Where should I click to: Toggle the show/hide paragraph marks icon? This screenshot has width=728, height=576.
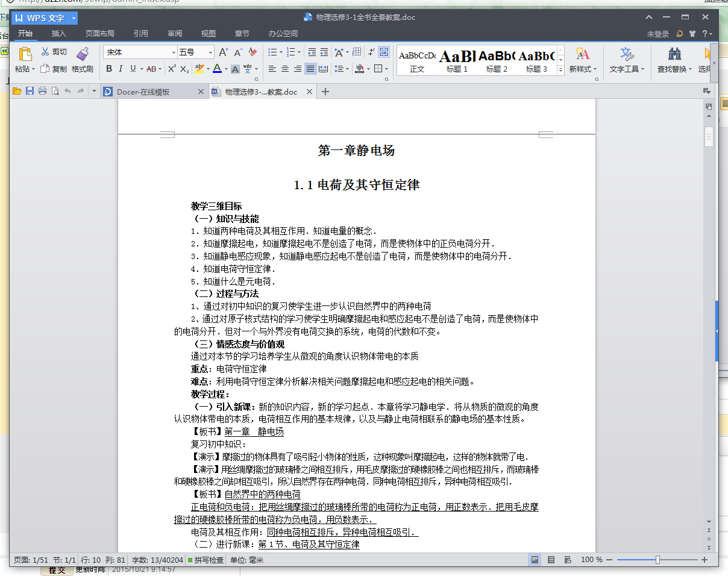pos(371,52)
